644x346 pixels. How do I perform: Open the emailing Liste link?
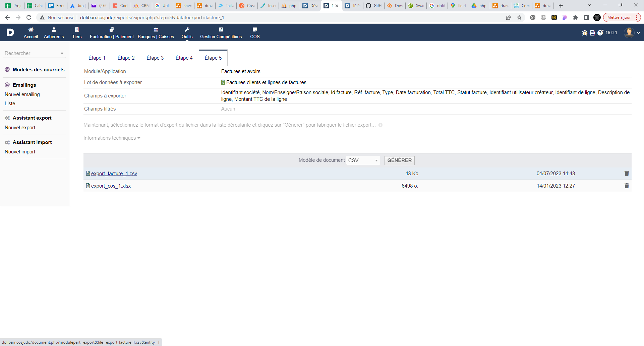(x=10, y=103)
